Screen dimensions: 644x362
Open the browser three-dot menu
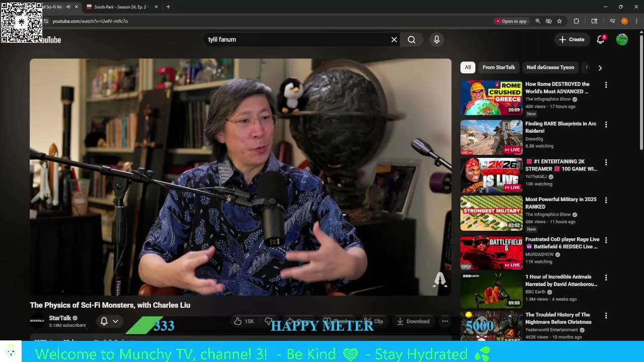point(636,21)
